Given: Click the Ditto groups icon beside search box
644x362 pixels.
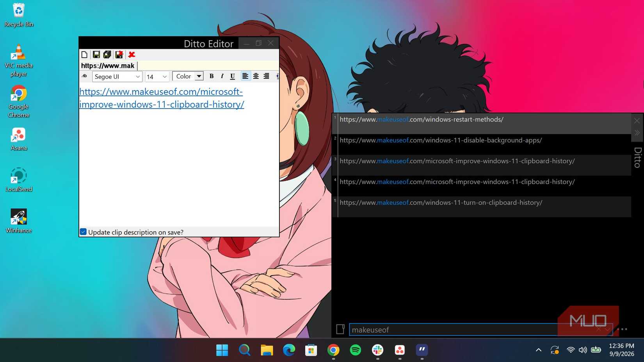Looking at the screenshot, I should tap(340, 329).
